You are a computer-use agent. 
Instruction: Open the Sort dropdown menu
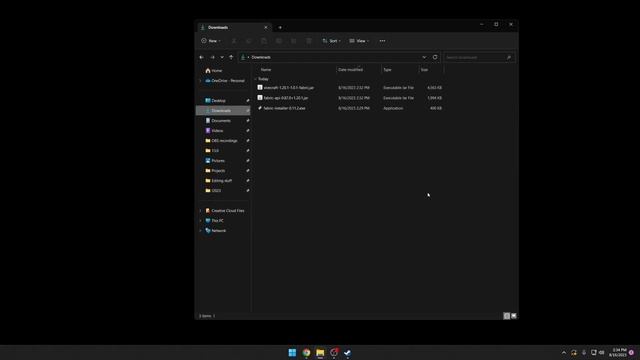coord(331,41)
